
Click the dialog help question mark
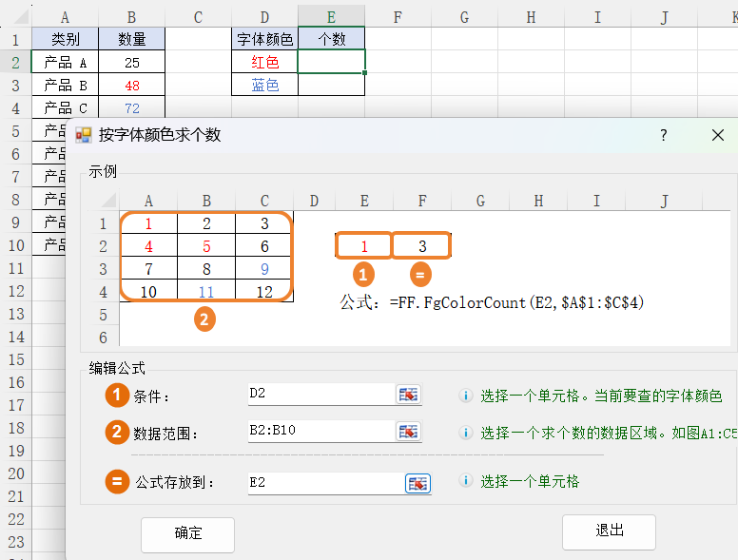coord(664,135)
